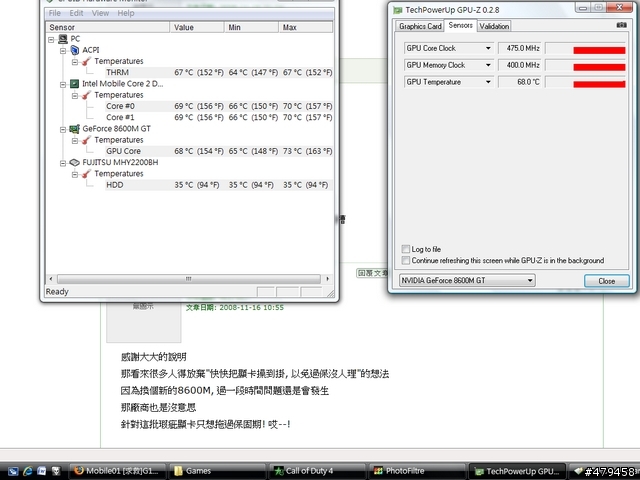The image size is (640, 480).
Task: Click GPU Temperature red graph bar
Action: coord(599,84)
